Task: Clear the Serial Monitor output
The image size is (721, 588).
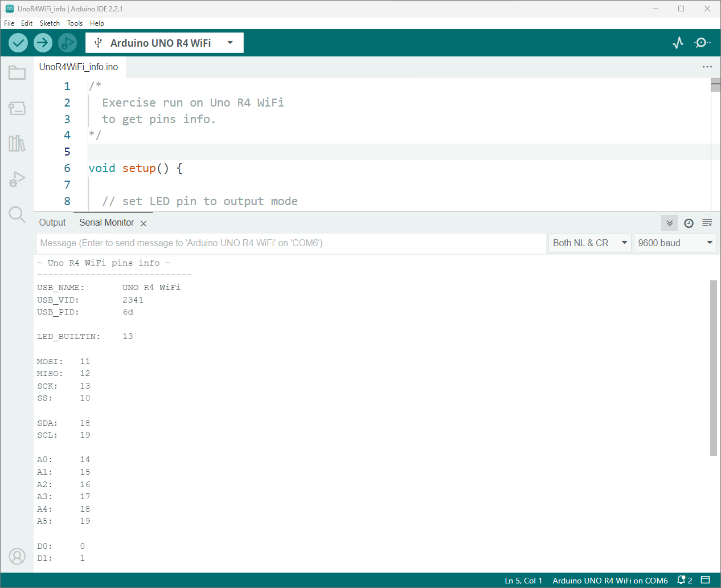Action: point(707,223)
